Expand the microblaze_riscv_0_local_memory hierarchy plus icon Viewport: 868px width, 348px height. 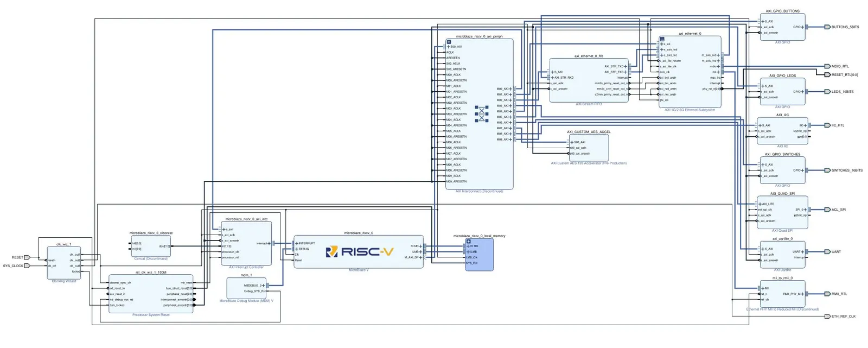(469, 242)
